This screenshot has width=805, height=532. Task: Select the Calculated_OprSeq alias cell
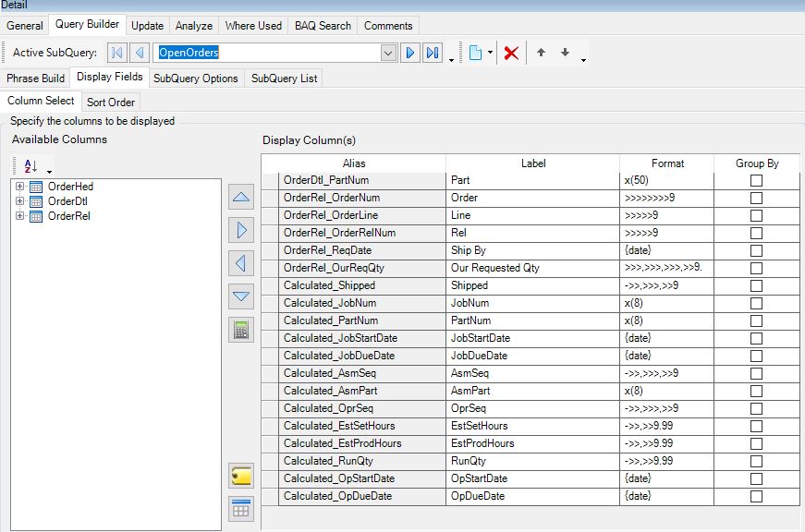(362, 408)
